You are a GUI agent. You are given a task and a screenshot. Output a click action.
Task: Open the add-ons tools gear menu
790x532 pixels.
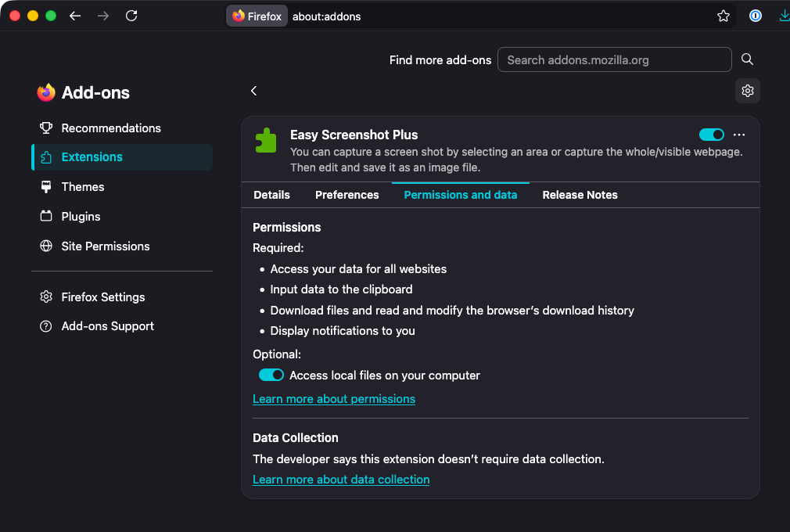[x=747, y=91]
